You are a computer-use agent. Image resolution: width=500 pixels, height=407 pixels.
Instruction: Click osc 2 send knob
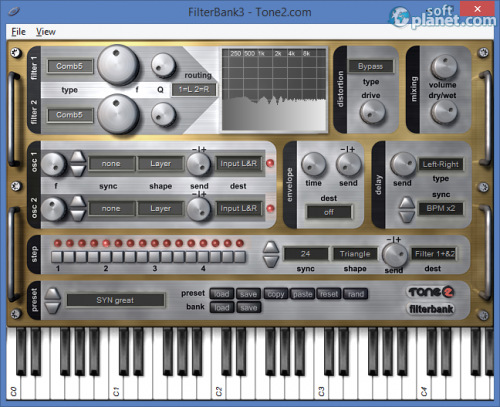pyautogui.click(x=199, y=209)
